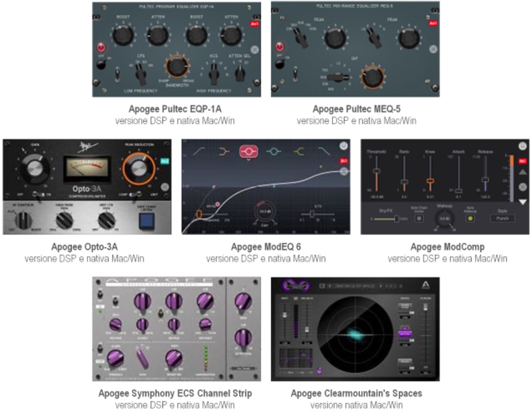Toggle the IN switch on Pultec EQP-1A

coord(116,75)
